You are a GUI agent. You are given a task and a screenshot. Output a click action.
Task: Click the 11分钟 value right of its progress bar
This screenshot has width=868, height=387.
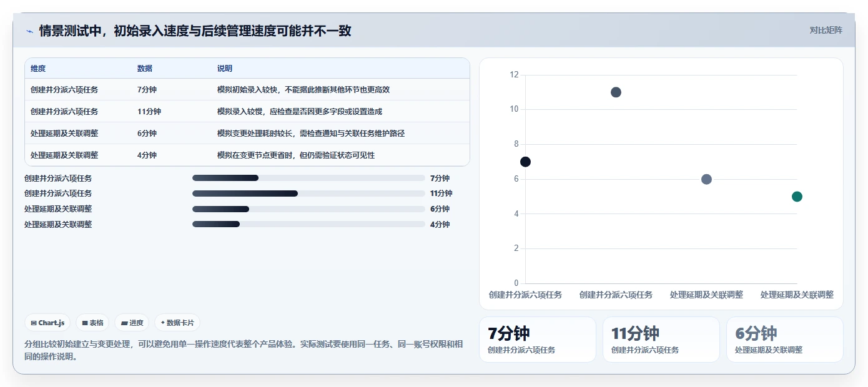click(441, 193)
